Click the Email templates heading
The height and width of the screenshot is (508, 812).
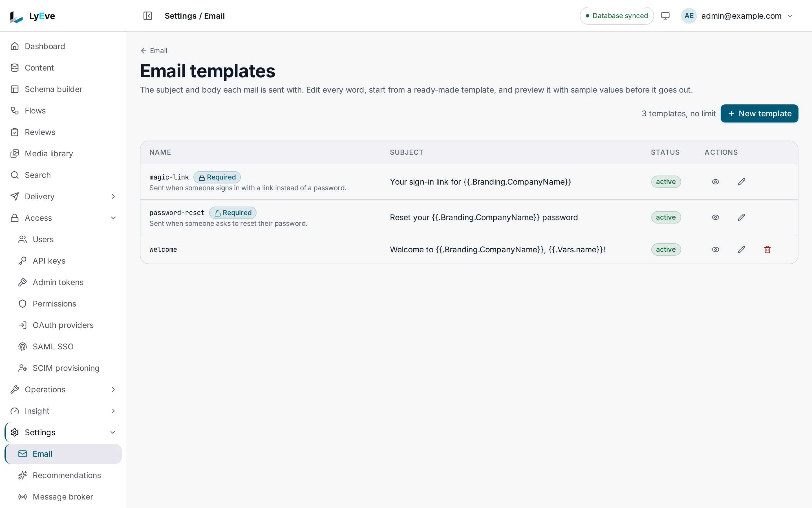click(208, 71)
